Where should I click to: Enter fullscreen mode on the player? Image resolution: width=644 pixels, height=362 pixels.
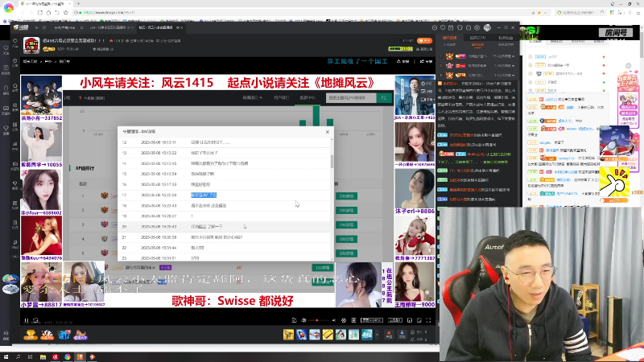[428, 320]
